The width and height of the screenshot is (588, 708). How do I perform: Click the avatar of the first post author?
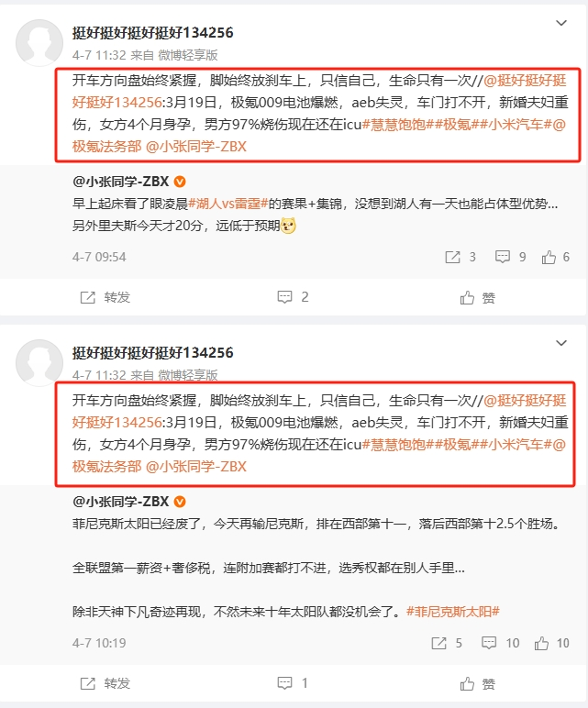coord(39,43)
